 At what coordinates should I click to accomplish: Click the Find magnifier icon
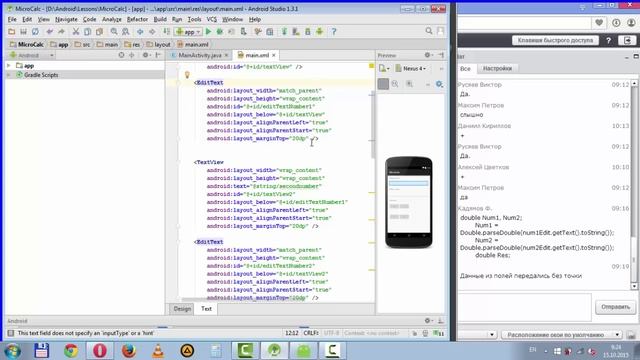tap(114, 31)
